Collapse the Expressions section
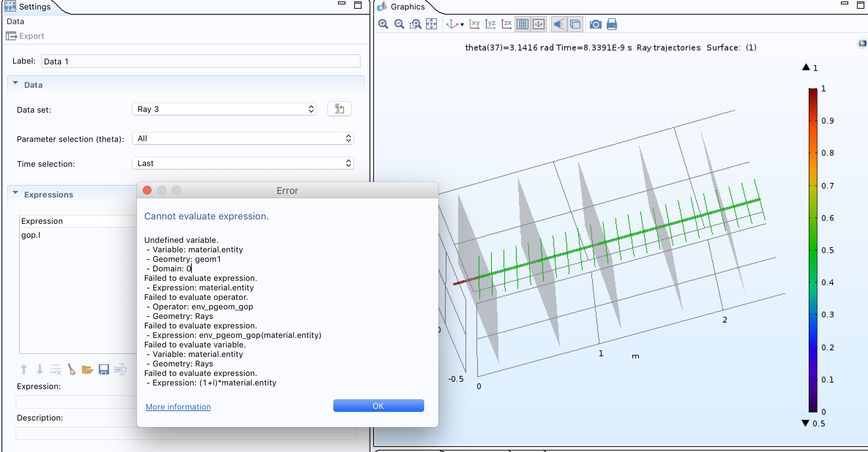The image size is (868, 452). point(15,193)
